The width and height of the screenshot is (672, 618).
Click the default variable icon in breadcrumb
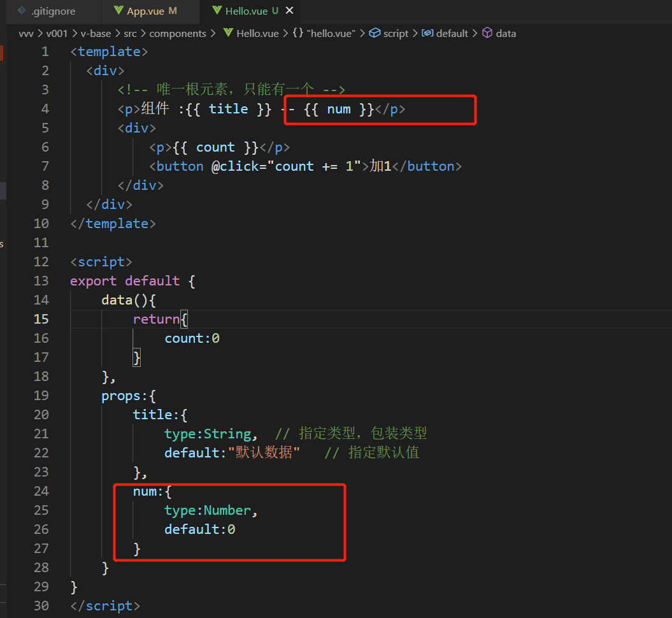tap(427, 33)
